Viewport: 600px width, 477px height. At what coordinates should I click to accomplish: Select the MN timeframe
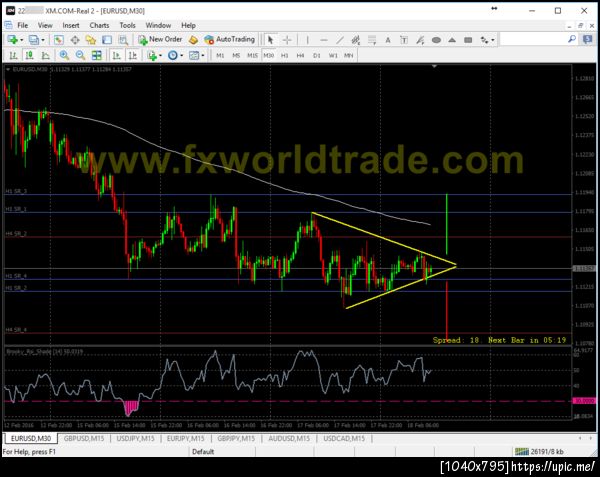(349, 56)
